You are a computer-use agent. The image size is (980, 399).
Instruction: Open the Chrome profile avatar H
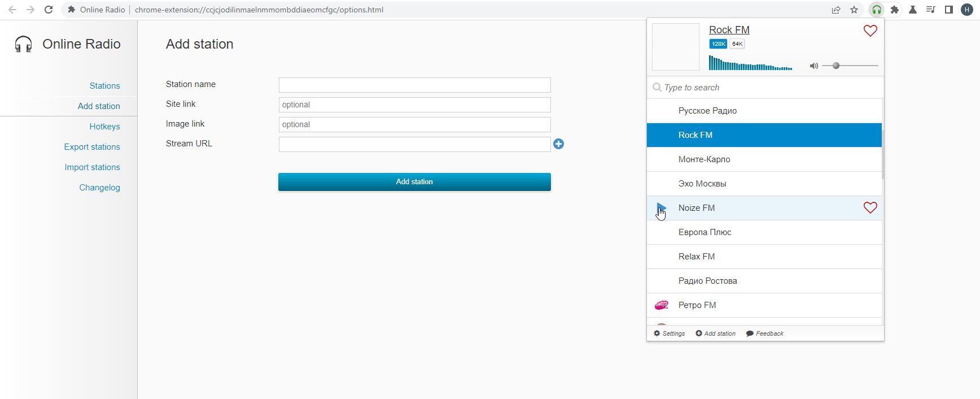966,10
